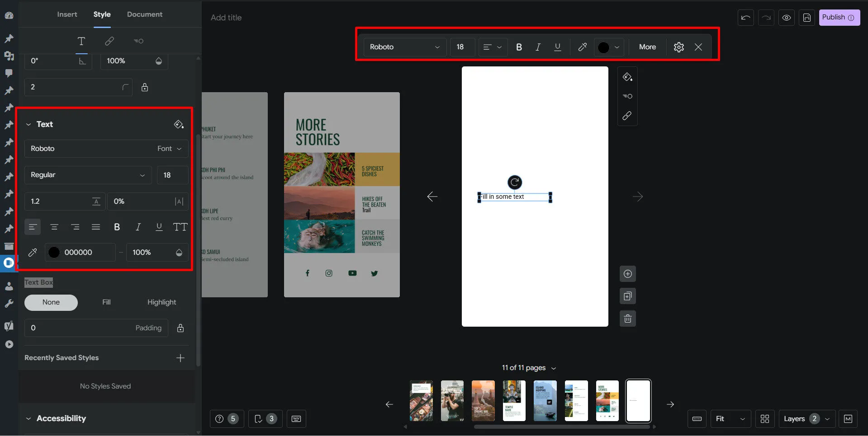Image resolution: width=868 pixels, height=436 pixels.
Task: Open the More text options
Action: coord(647,47)
